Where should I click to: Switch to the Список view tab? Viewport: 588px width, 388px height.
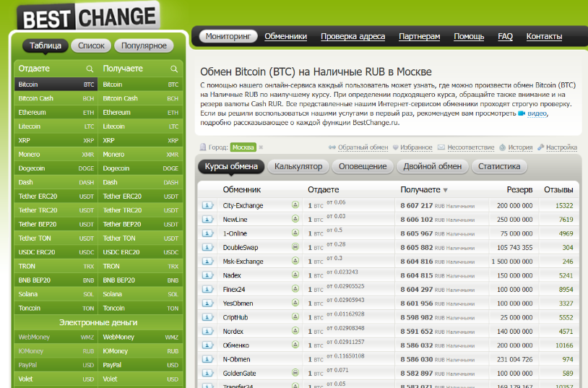tap(91, 46)
